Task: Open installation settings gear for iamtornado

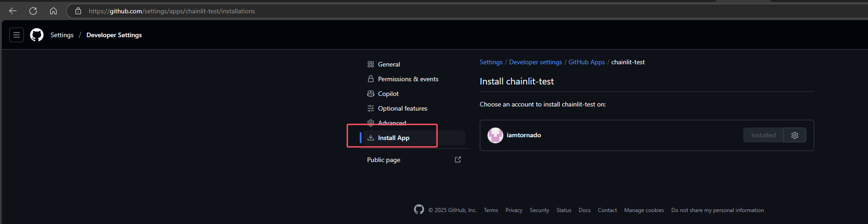Action: click(795, 135)
